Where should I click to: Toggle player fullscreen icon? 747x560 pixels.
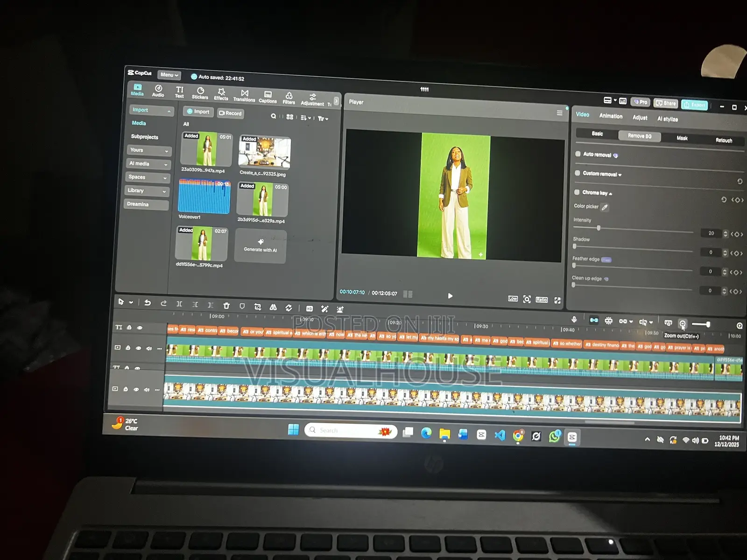pos(557,300)
